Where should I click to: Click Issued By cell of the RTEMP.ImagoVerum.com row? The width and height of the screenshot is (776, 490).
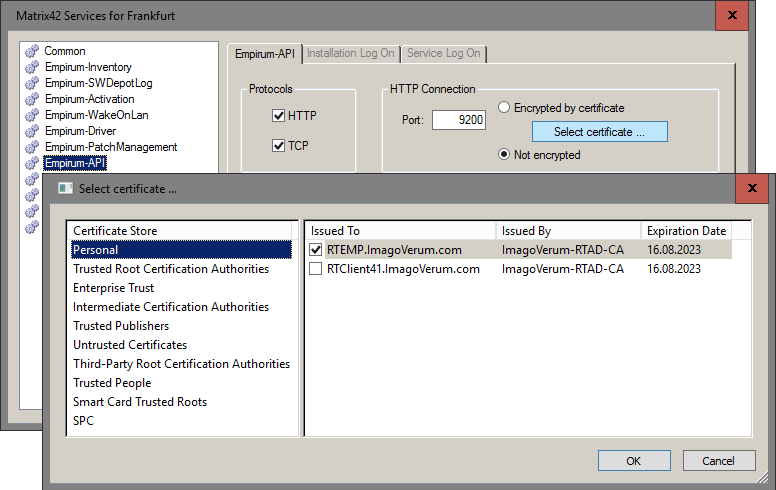pos(563,250)
